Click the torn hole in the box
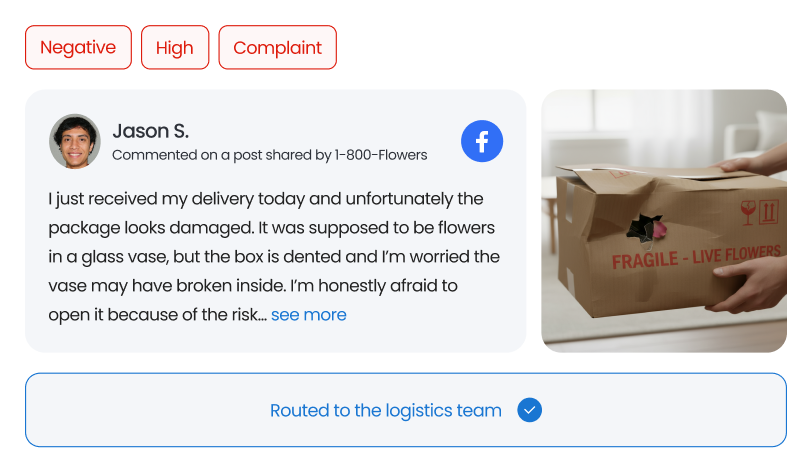 click(644, 229)
